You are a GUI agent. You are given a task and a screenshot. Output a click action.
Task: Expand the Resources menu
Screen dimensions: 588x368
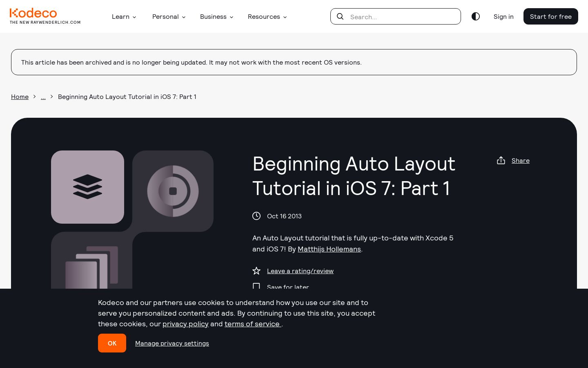click(267, 17)
